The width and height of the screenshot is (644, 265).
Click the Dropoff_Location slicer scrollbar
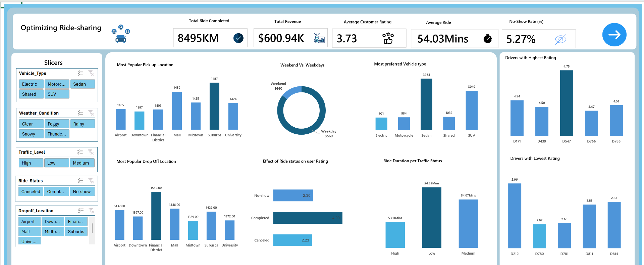[92, 228]
